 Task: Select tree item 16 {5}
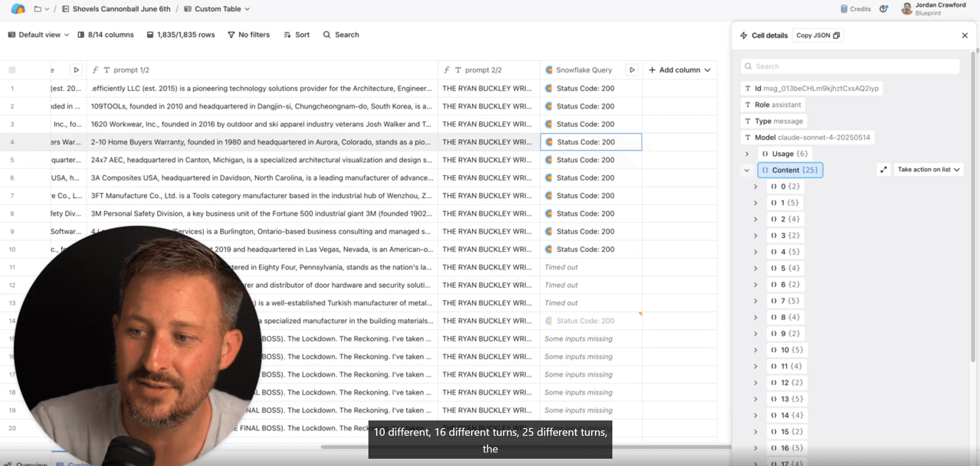tap(787, 448)
